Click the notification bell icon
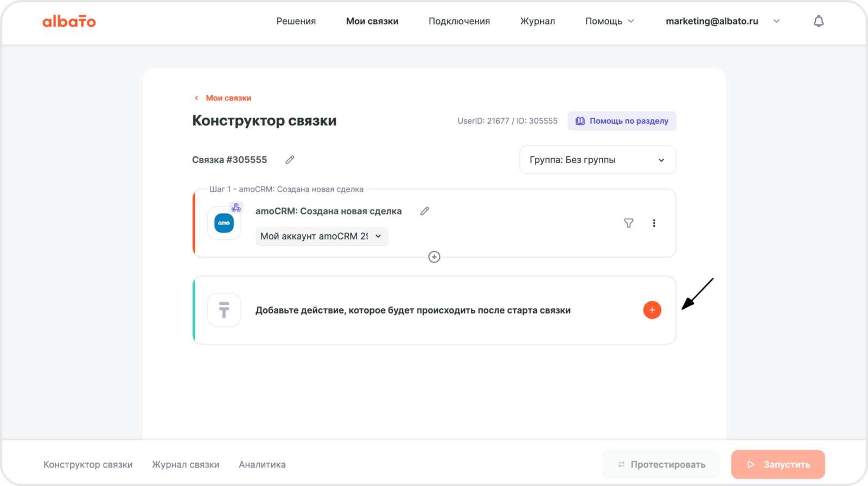Screen dimensions: 868x486 click(x=819, y=21)
